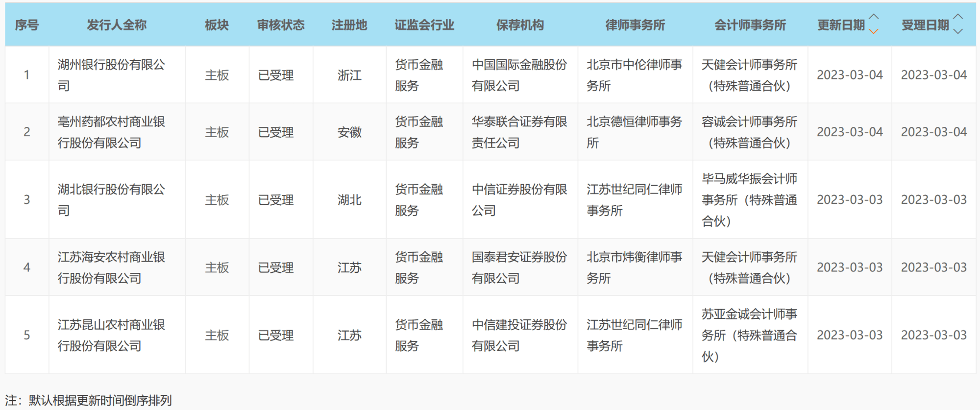Click the 序号 column header
The image size is (980, 410).
point(27,25)
